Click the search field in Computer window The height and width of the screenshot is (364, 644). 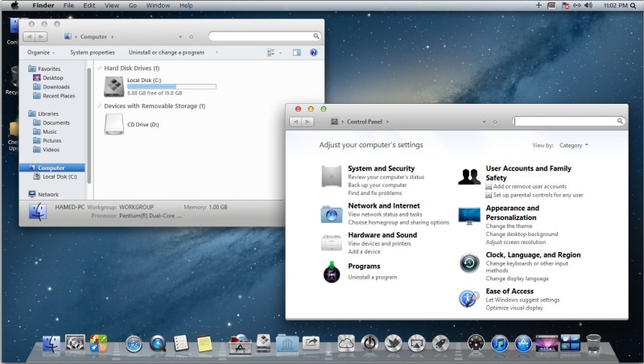pos(265,36)
